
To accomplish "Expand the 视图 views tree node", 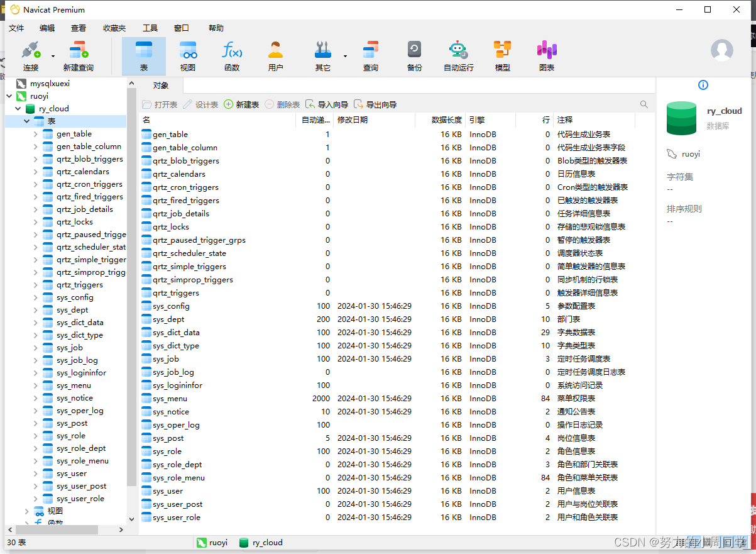I will point(27,511).
